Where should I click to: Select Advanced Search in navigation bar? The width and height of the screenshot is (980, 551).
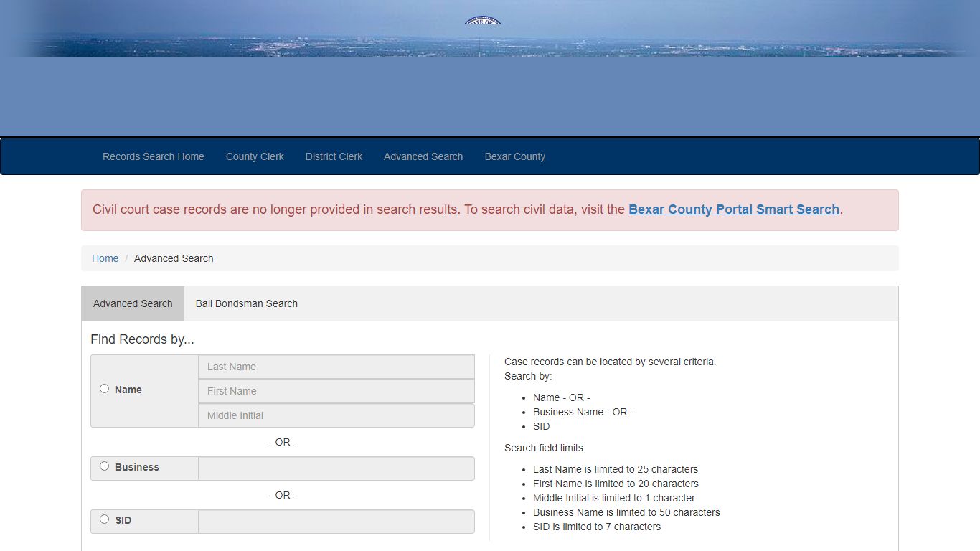423,156
